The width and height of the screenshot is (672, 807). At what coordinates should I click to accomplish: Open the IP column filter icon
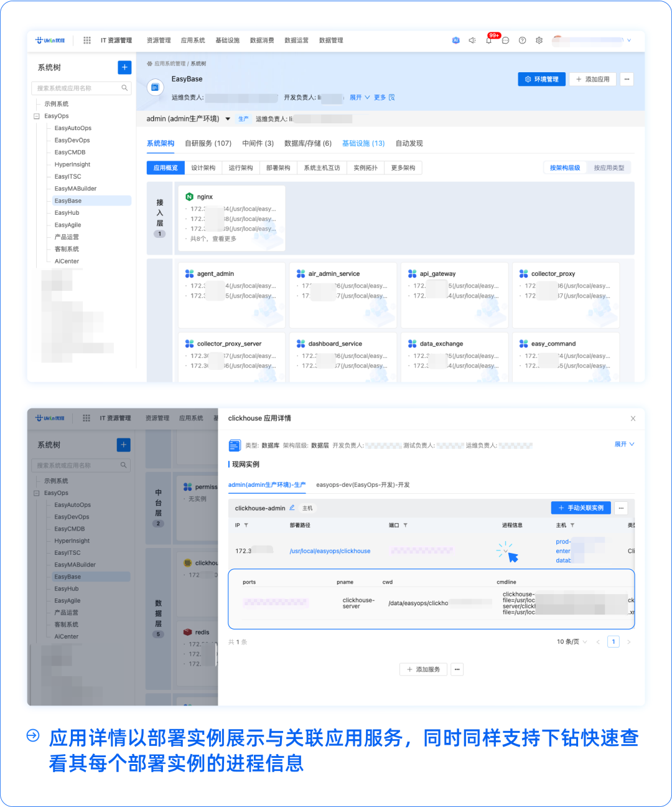[246, 526]
